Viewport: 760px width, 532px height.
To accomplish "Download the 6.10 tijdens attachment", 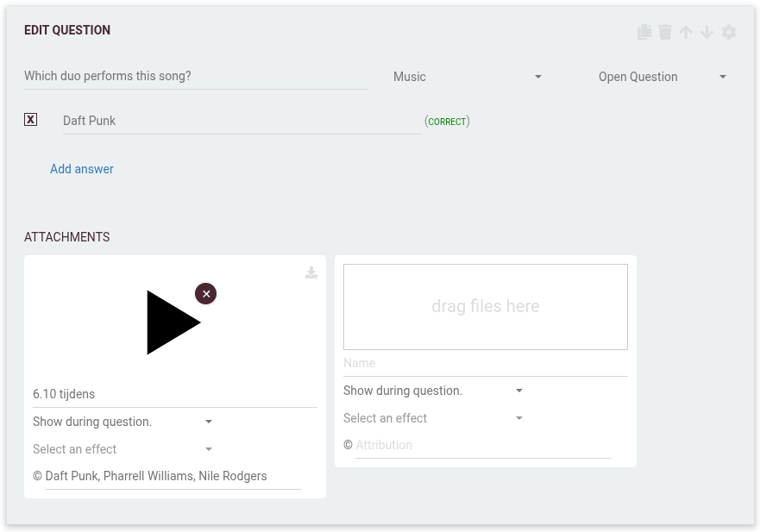I will pos(311,272).
